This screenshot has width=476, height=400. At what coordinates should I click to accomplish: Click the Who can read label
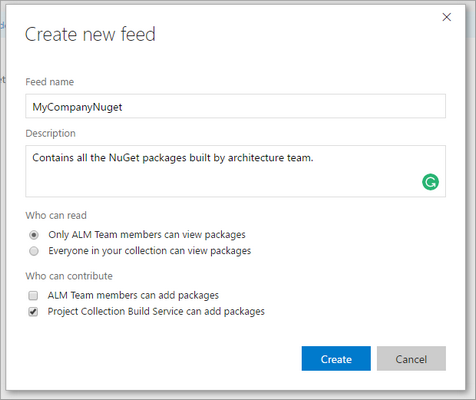56,215
